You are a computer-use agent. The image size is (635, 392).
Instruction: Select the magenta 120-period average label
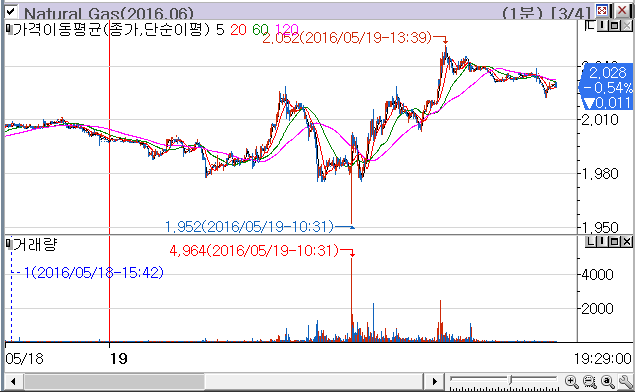[286, 30]
